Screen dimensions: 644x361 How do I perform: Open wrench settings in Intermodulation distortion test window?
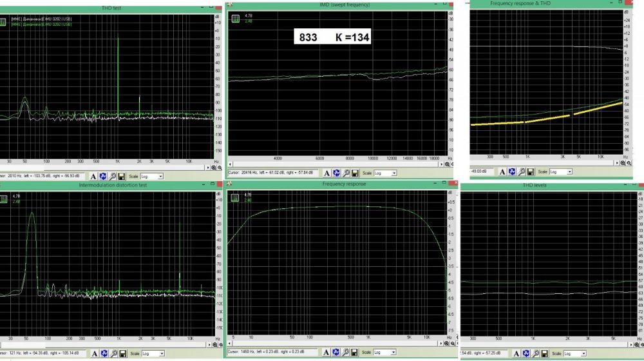click(113, 354)
